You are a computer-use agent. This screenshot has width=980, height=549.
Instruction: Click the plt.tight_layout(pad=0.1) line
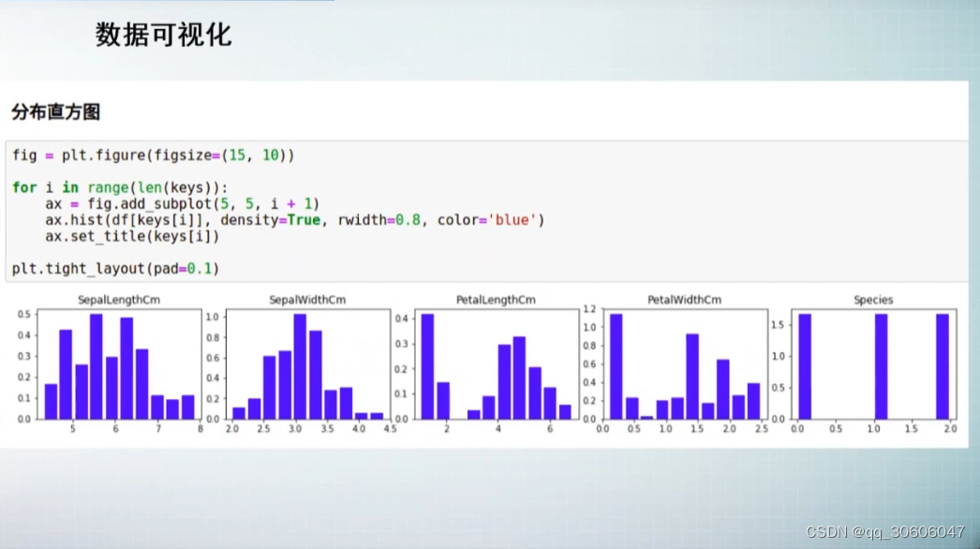tap(115, 269)
